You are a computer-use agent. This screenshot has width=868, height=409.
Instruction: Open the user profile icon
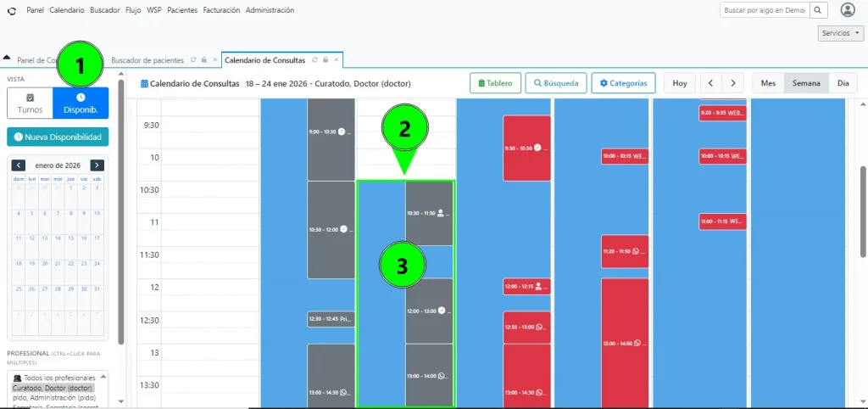pos(848,10)
